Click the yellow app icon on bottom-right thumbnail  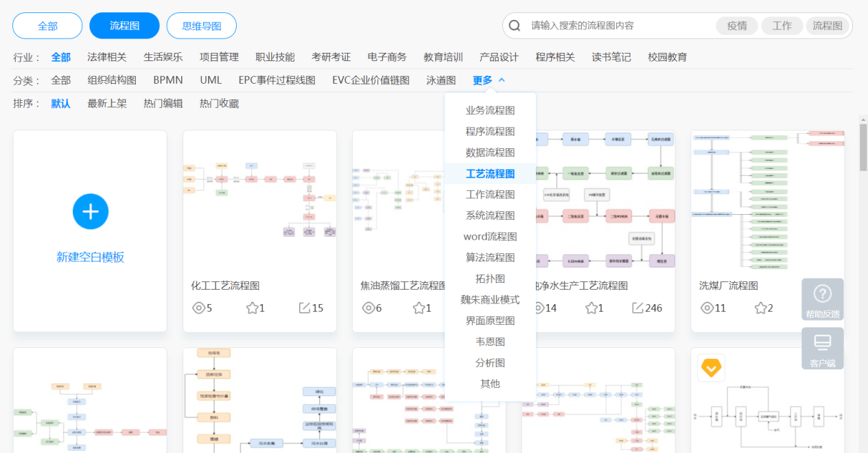tap(711, 368)
